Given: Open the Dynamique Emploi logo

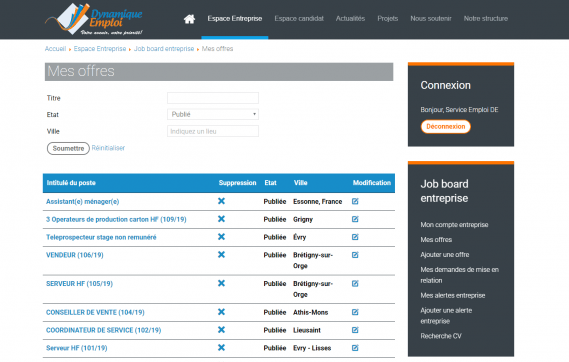Looking at the screenshot, I should coord(94,19).
